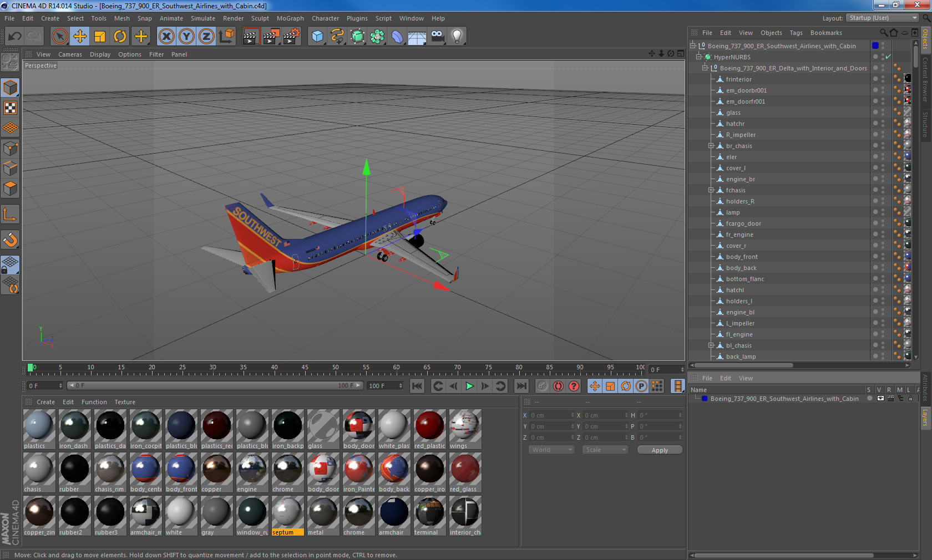This screenshot has width=932, height=560.
Task: Expand the fchasis object
Action: (711, 190)
